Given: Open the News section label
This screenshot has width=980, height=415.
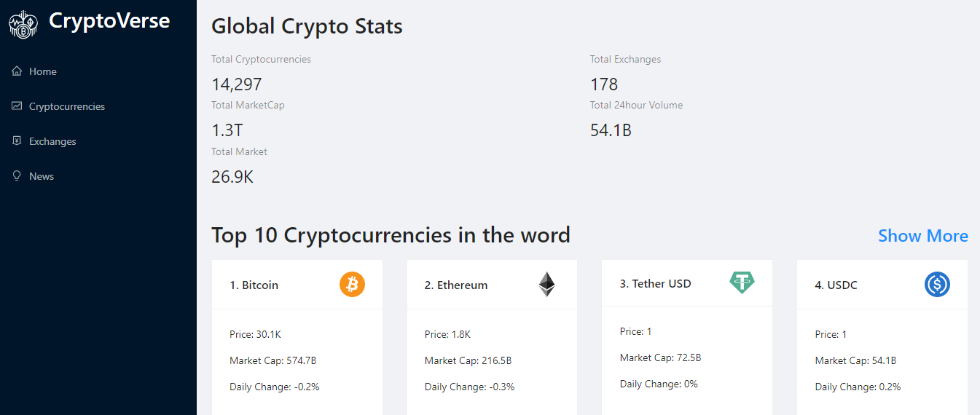Looking at the screenshot, I should click(x=42, y=176).
